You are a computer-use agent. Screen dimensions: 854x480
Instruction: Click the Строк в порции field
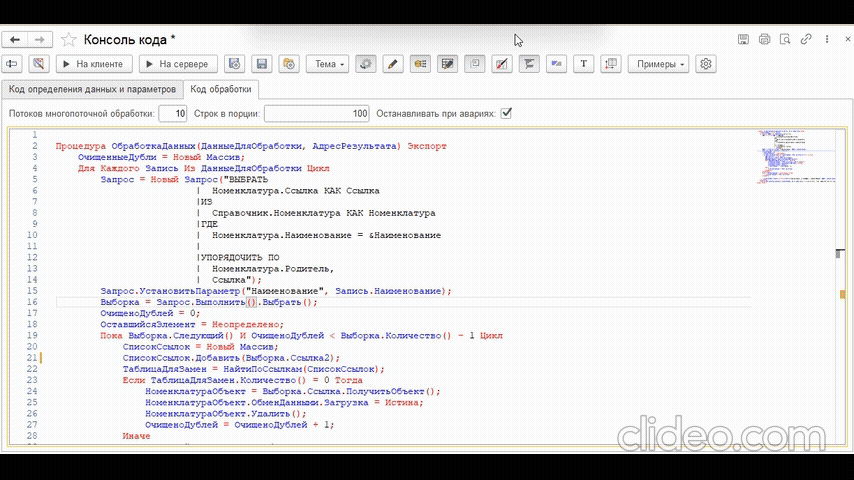(316, 113)
